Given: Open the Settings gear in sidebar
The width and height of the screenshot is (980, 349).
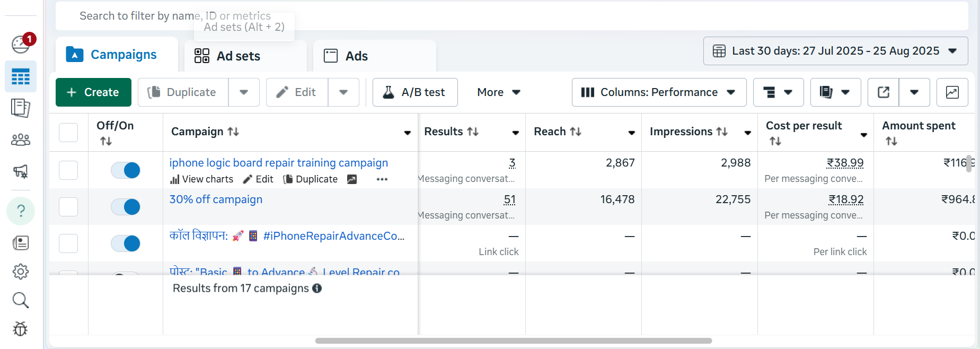Looking at the screenshot, I should [21, 272].
